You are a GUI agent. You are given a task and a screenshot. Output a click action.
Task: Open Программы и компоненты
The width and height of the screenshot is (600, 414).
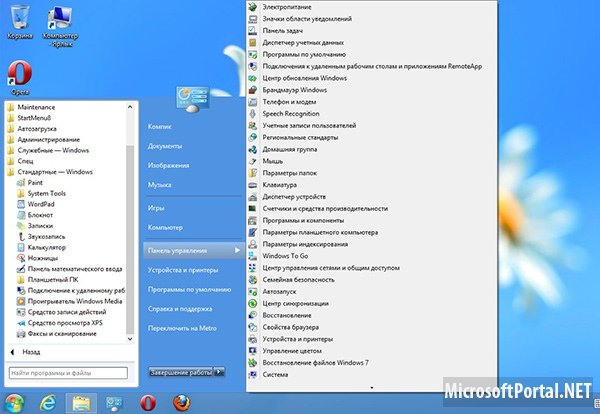click(296, 220)
